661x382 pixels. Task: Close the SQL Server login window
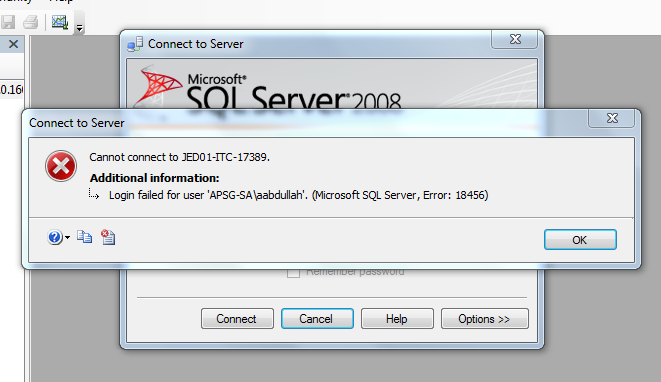coord(515,39)
